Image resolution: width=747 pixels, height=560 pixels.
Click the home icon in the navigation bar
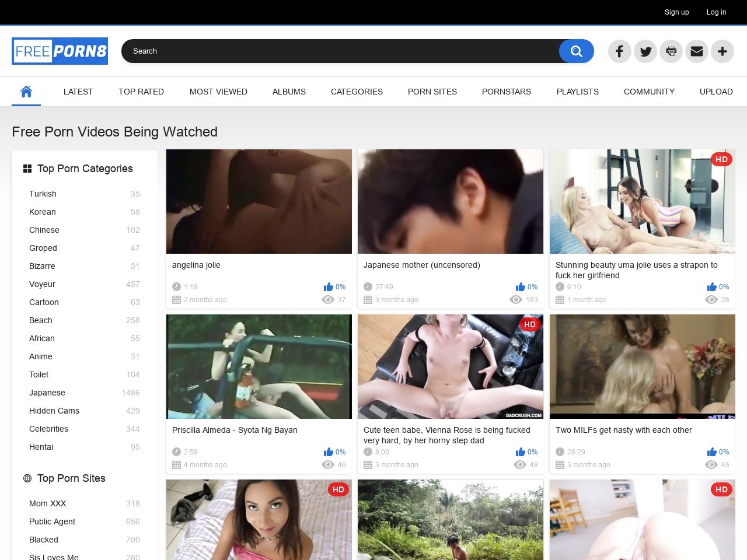pyautogui.click(x=26, y=92)
